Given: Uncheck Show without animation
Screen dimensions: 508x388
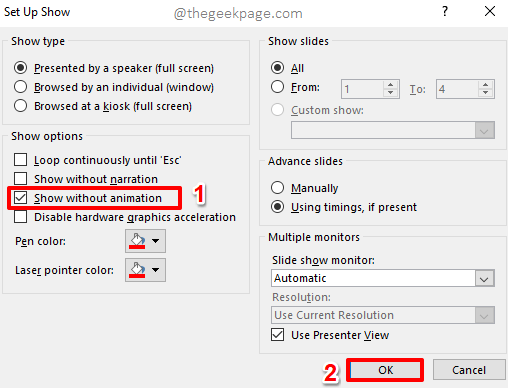Looking at the screenshot, I should tap(21, 198).
